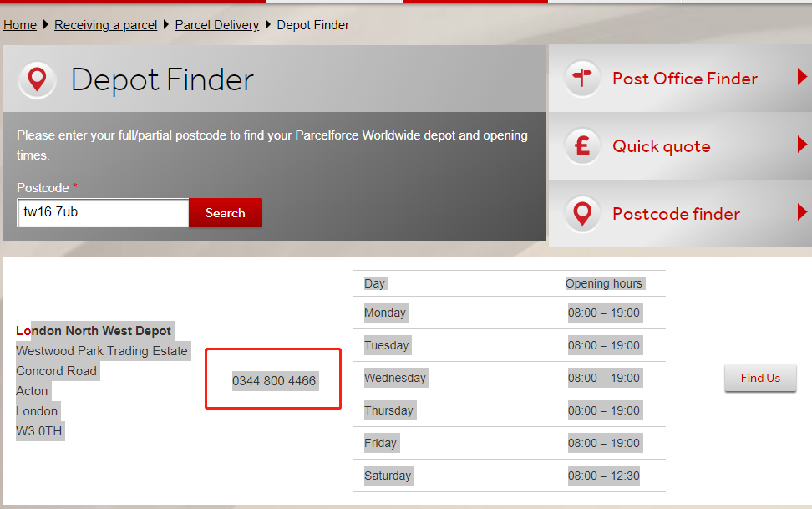Click the location pin icon for Postcode finder
This screenshot has height=509, width=812.
coord(581,214)
